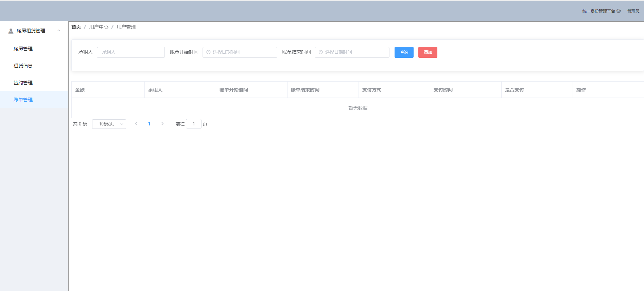Click the user icon beside 房屋租赁管理
644x291 pixels.
tap(11, 31)
